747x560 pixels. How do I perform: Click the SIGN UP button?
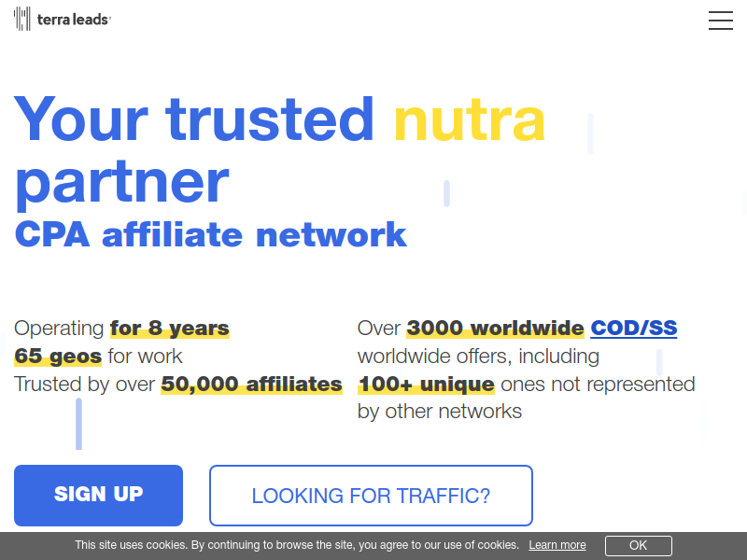[99, 496]
